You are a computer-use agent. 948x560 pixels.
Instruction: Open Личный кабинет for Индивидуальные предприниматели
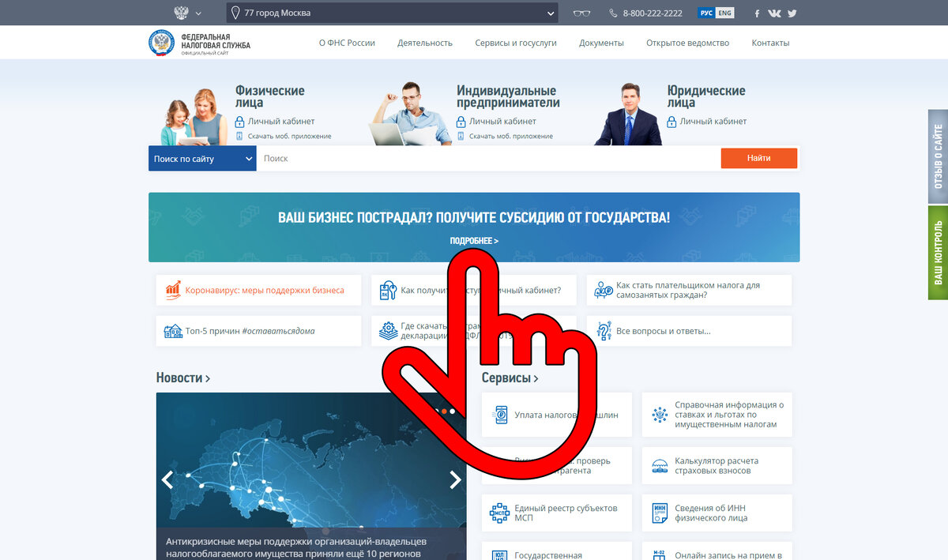coord(502,122)
